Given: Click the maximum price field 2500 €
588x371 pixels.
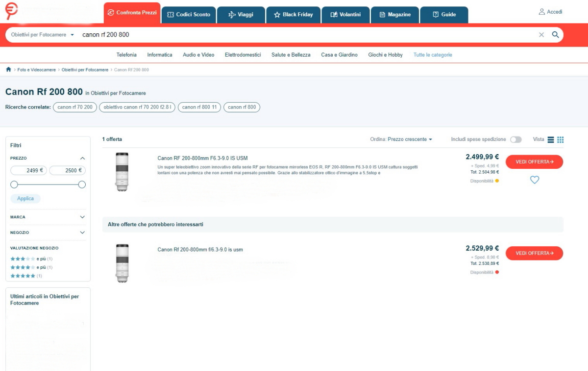Looking at the screenshot, I should [68, 171].
